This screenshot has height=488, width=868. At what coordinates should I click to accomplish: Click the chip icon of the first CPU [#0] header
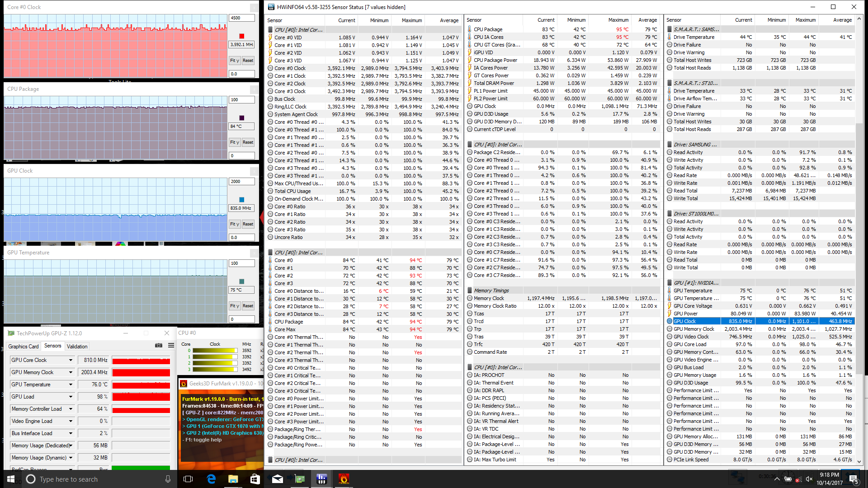[x=270, y=30]
